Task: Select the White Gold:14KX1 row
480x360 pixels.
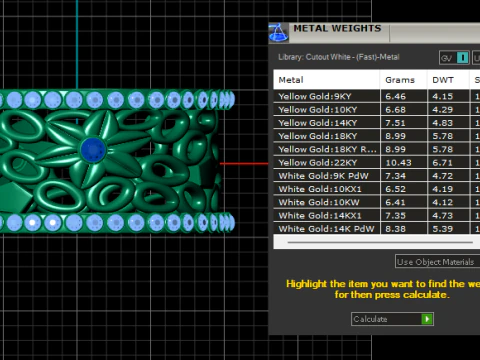Action: coord(377,215)
